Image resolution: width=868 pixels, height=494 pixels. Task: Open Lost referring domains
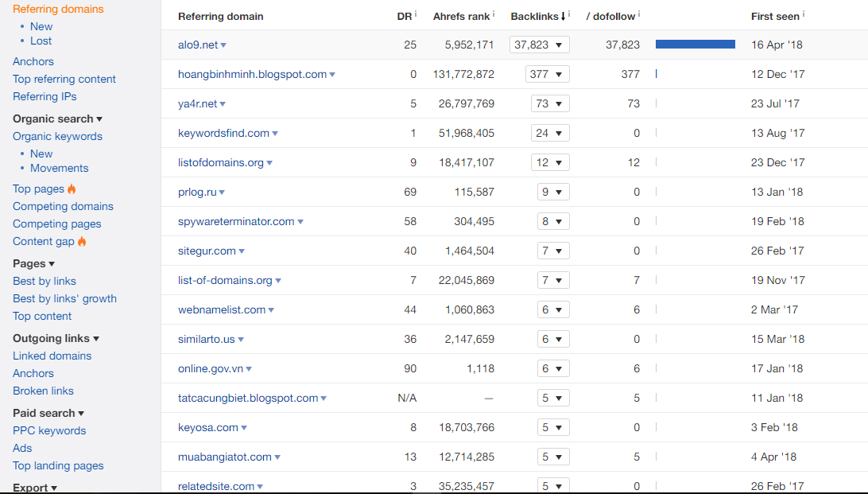(41, 41)
